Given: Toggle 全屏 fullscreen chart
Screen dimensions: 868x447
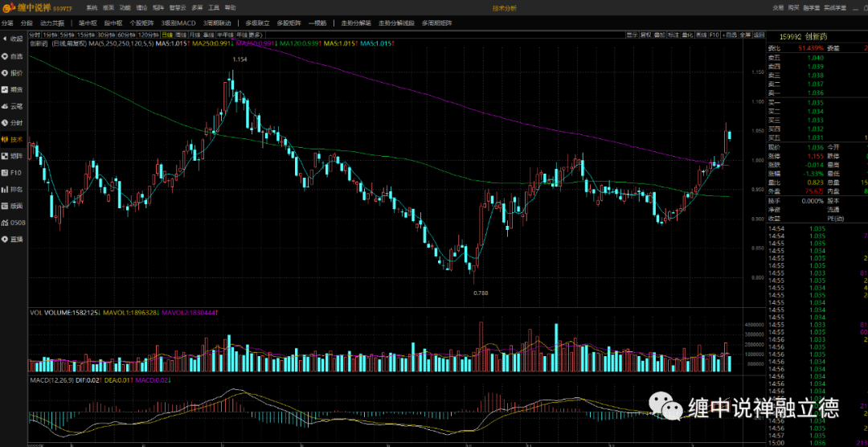Looking at the screenshot, I should (746, 35).
